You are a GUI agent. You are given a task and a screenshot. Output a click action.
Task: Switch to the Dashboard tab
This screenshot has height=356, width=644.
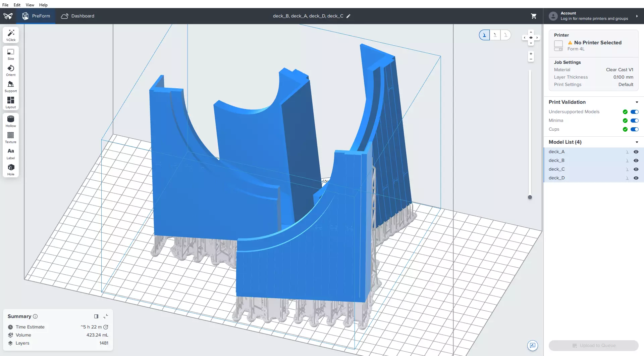pyautogui.click(x=77, y=16)
